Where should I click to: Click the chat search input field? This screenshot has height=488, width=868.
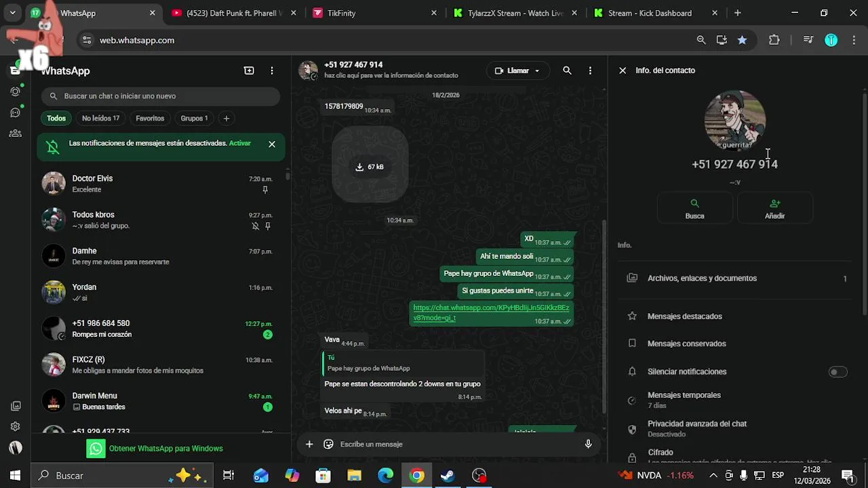coord(161,96)
